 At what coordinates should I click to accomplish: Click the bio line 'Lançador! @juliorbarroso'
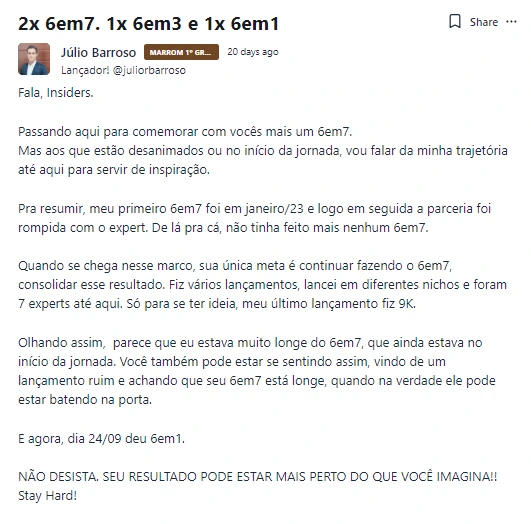[123, 70]
